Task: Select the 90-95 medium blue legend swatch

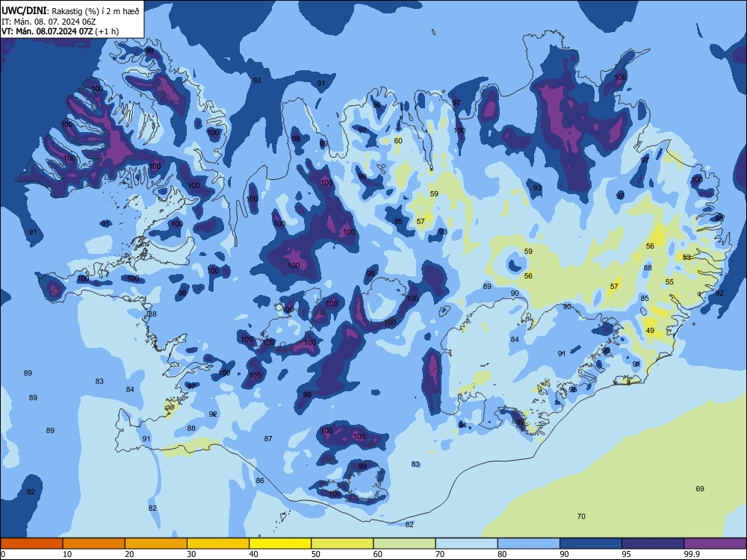Action: tap(591, 544)
